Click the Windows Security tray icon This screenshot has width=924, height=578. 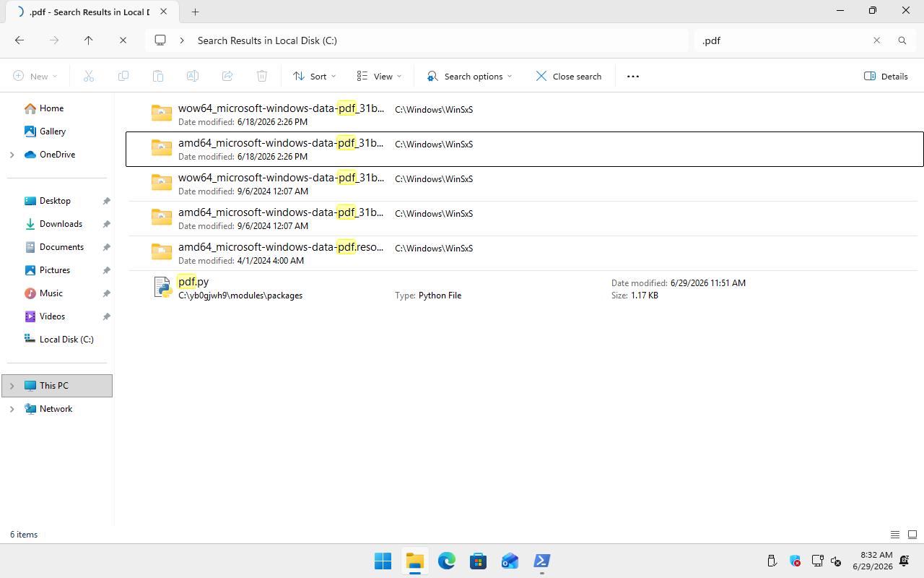click(795, 561)
